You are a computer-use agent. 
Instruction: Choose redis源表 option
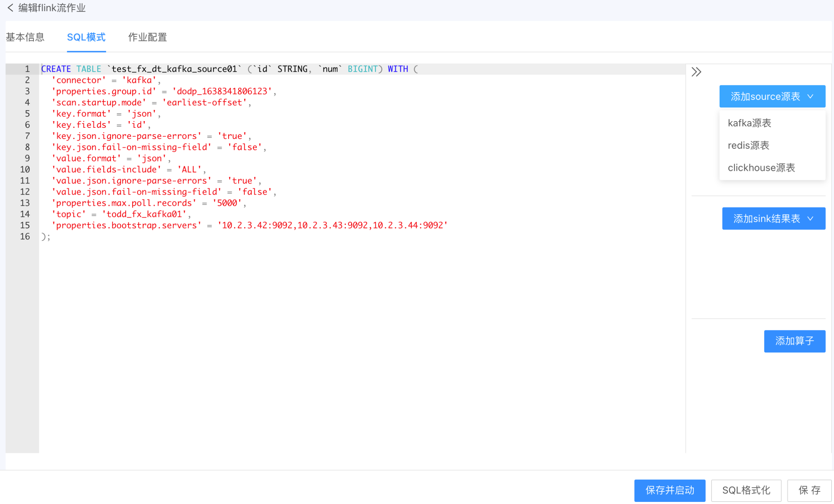(x=748, y=146)
